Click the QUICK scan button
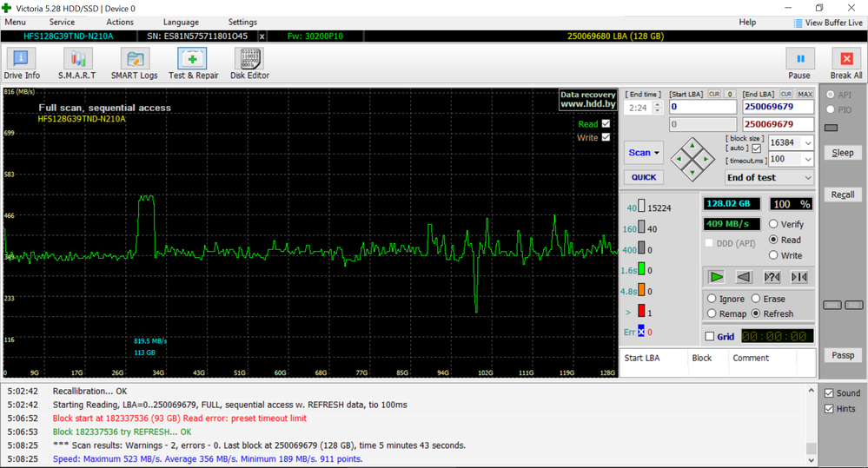The width and height of the screenshot is (868, 468). [644, 177]
